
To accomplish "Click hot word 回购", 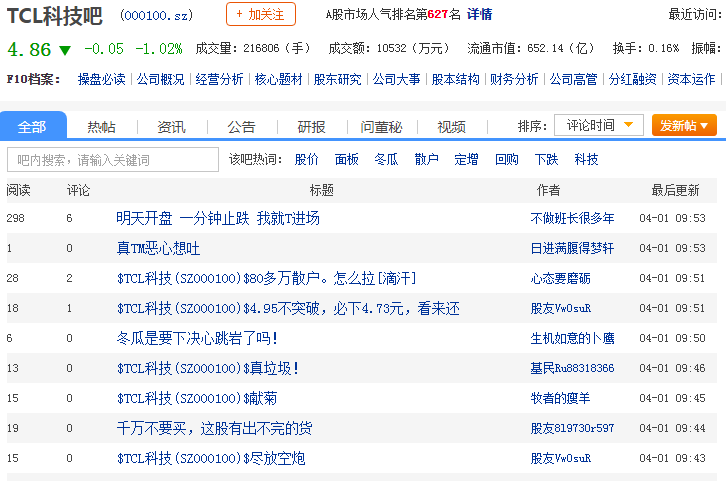I will click(507, 160).
